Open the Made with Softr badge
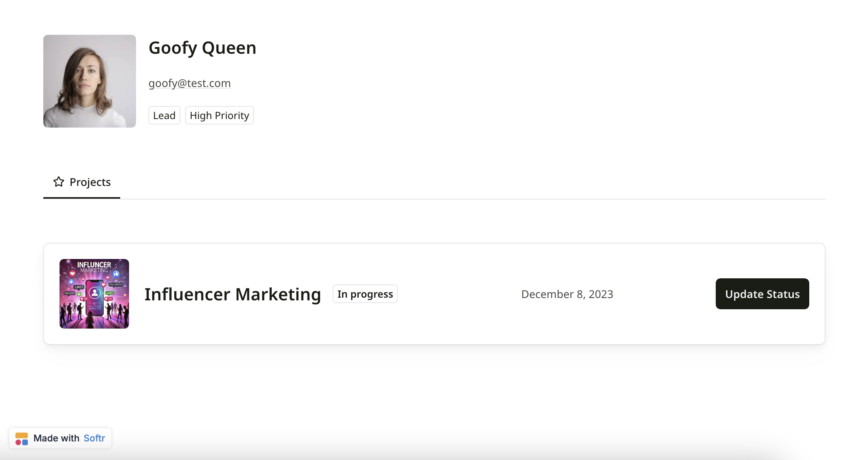The width and height of the screenshot is (868, 460). coord(60,438)
